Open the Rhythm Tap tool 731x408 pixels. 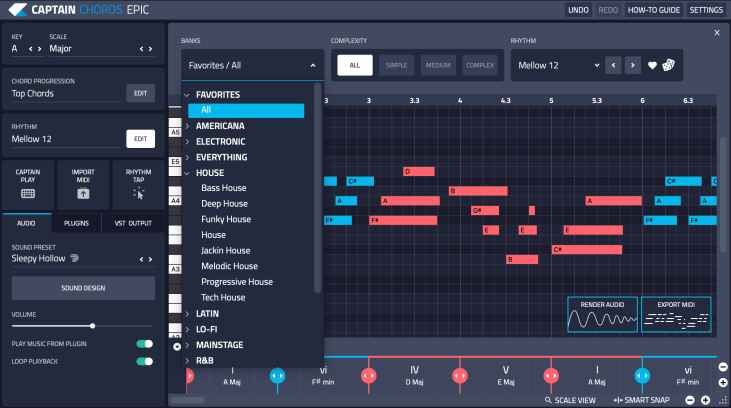[138, 193]
